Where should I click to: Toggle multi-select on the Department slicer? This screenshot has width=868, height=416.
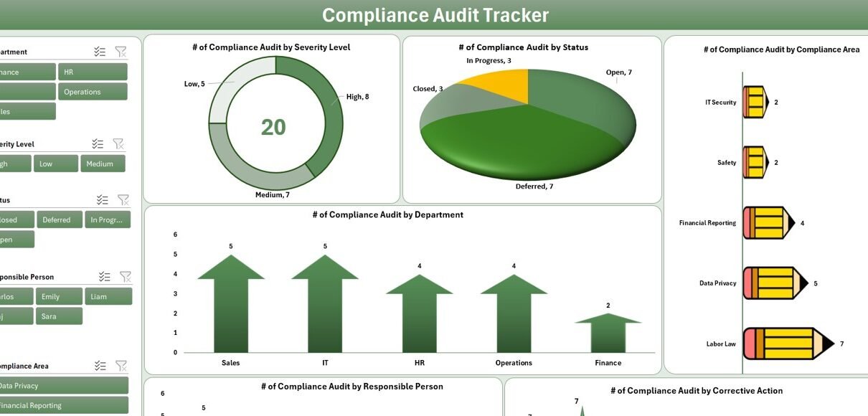click(100, 52)
